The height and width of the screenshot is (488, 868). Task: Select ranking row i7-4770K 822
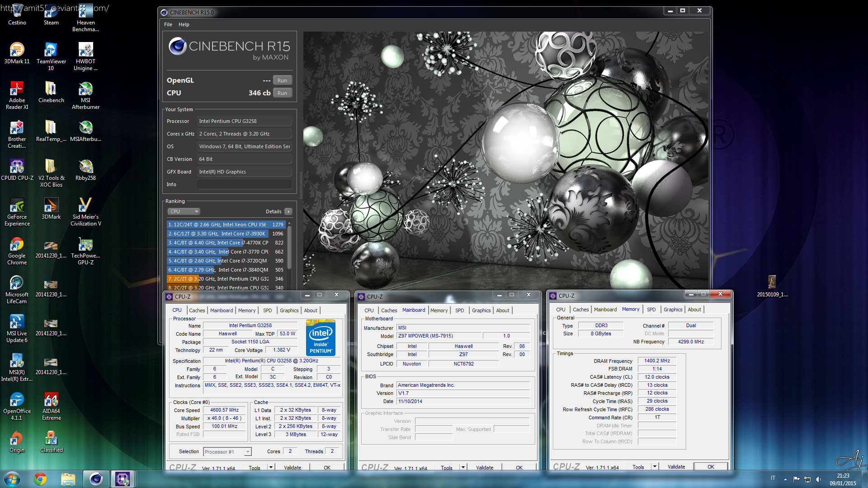point(226,243)
